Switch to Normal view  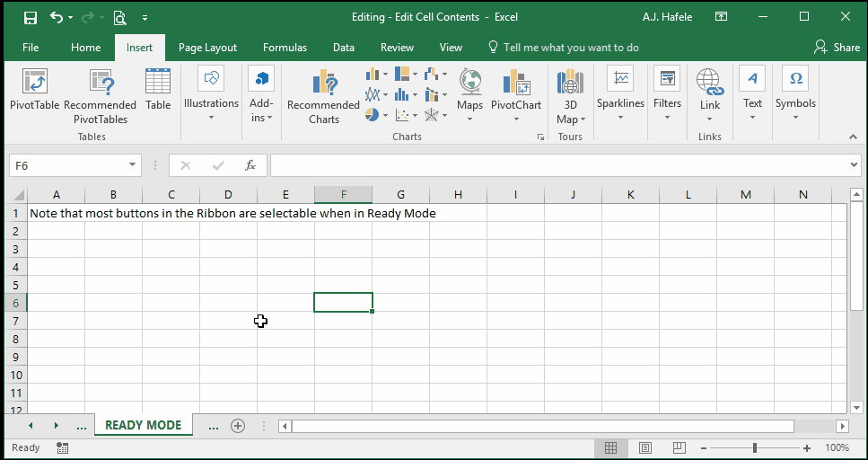tap(610, 447)
